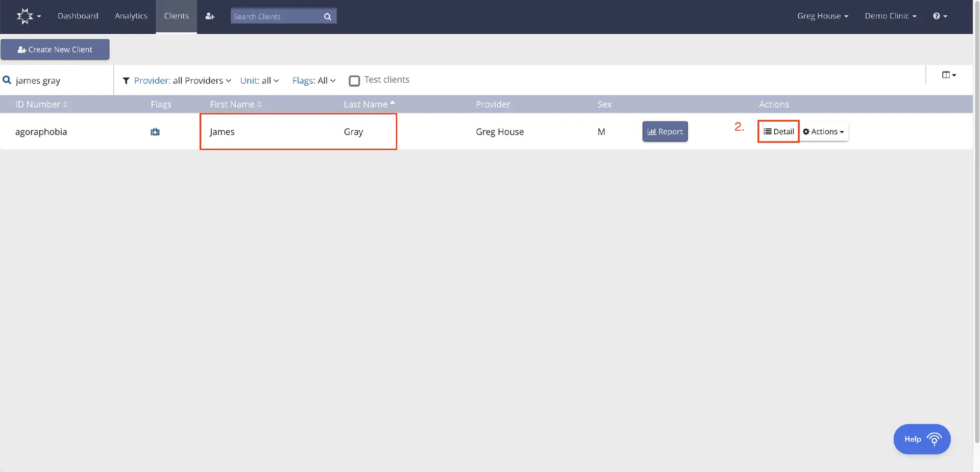Switch to the Analytics tab
980x472 pixels.
click(x=131, y=16)
